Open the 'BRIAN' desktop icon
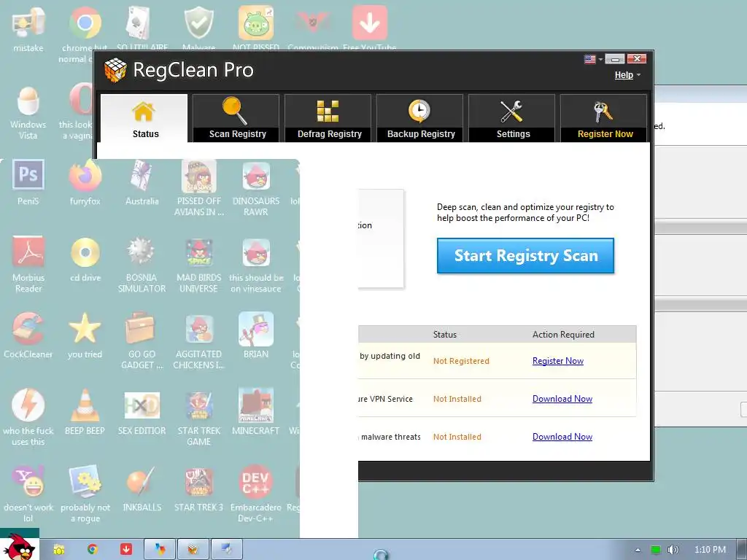The width and height of the screenshot is (747, 560). tap(256, 335)
